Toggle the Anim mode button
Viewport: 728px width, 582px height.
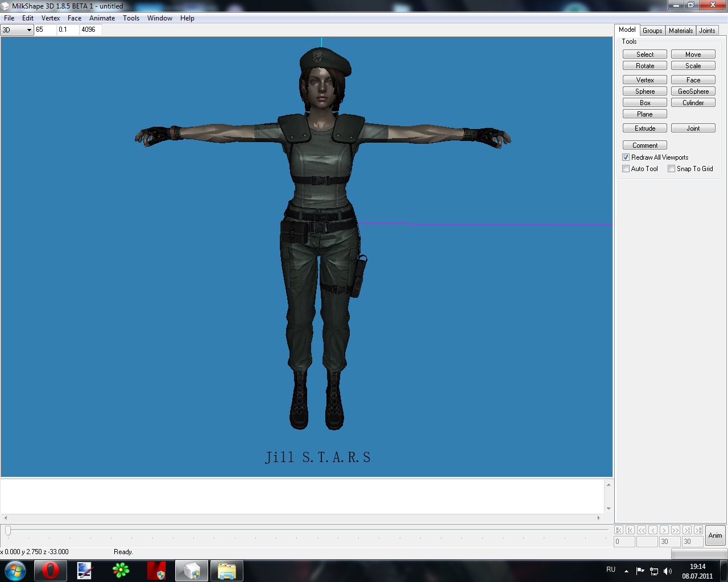coord(715,535)
